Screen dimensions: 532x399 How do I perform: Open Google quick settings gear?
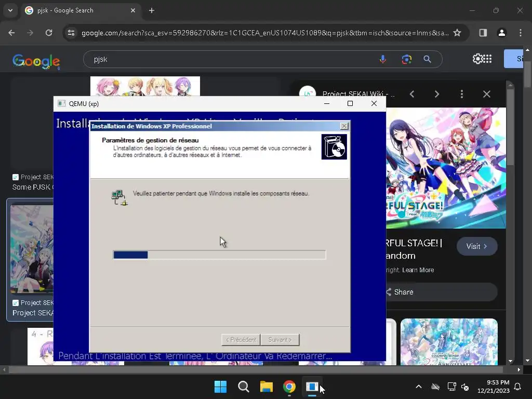[477, 59]
